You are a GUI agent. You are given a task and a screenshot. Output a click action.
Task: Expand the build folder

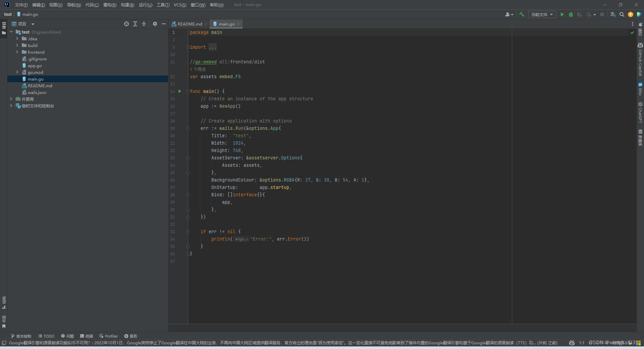(17, 45)
